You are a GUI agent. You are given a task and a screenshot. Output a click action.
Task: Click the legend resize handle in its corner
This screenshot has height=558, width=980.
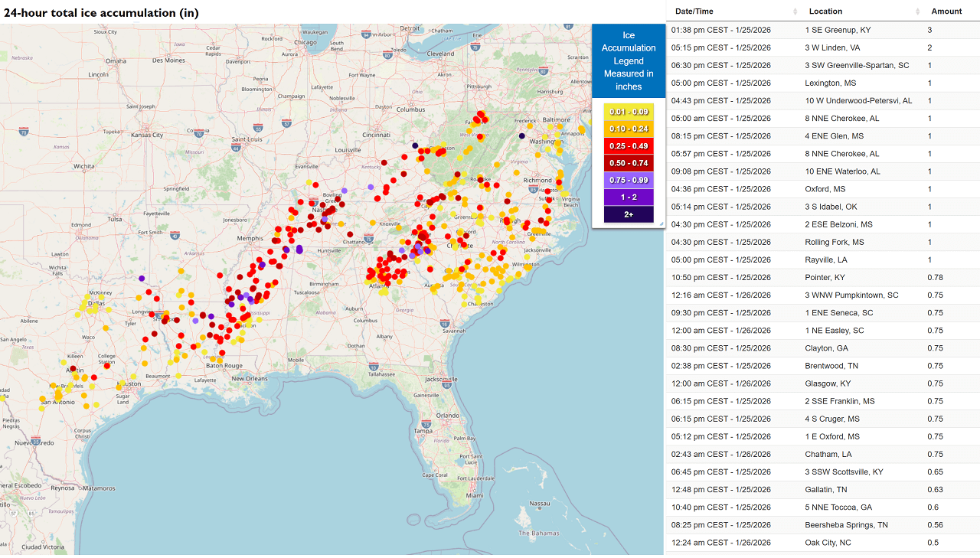point(661,224)
